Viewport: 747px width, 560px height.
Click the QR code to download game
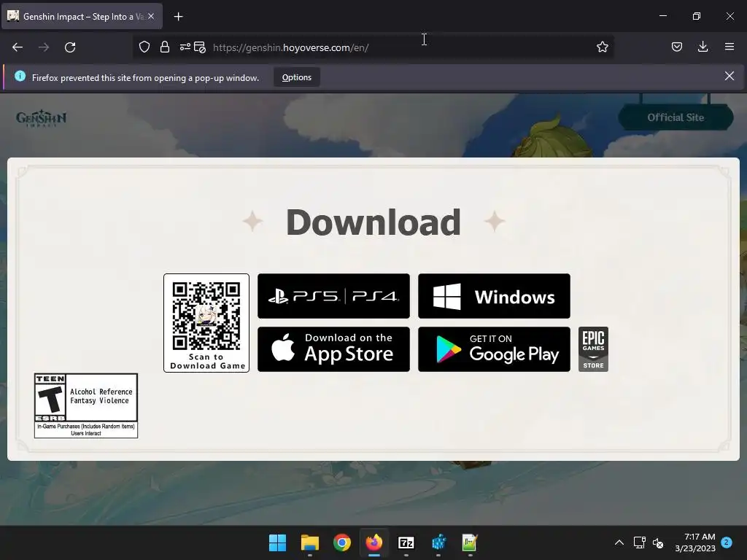point(206,323)
